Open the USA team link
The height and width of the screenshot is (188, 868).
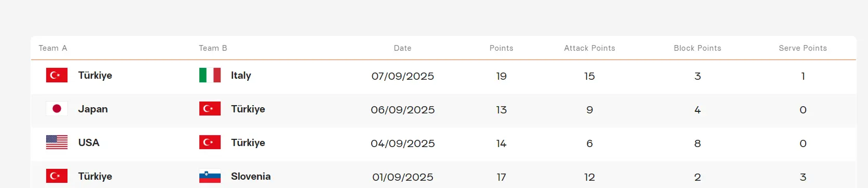pyautogui.click(x=89, y=143)
